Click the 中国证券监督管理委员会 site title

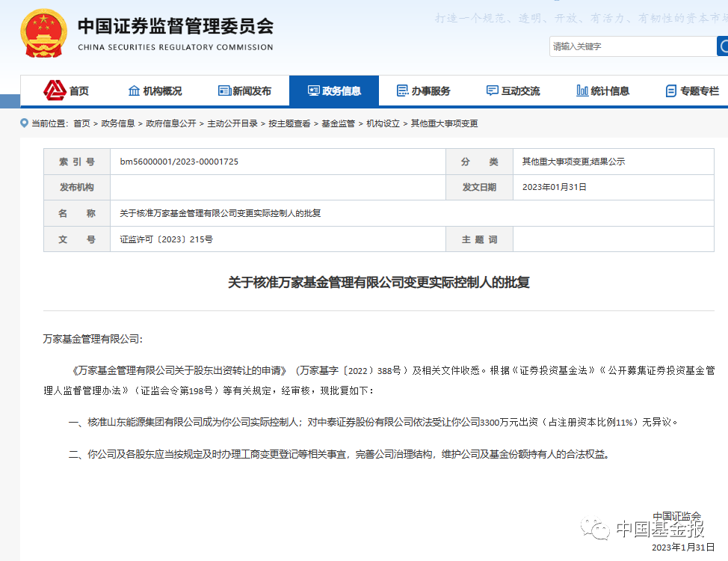(176, 26)
